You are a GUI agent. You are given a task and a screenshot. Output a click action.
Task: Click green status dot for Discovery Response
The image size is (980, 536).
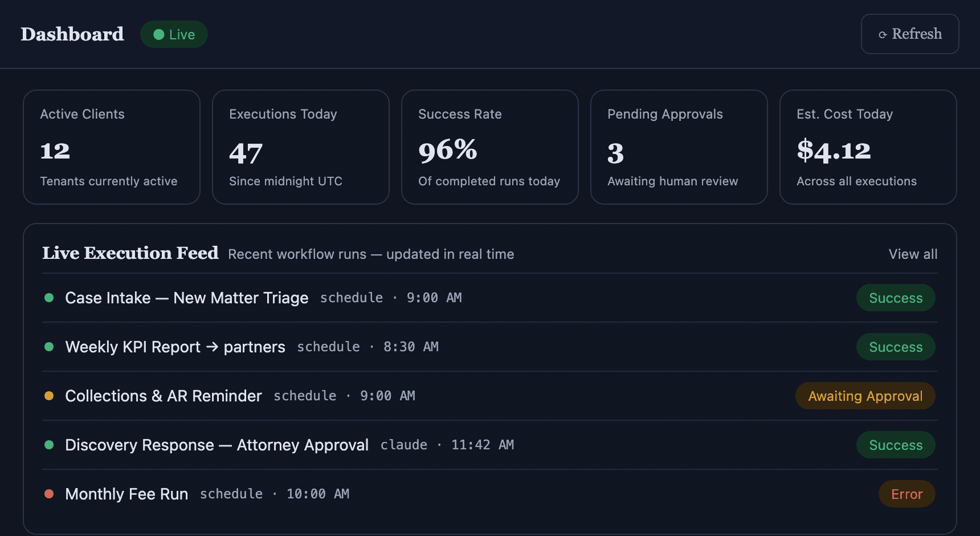[49, 445]
